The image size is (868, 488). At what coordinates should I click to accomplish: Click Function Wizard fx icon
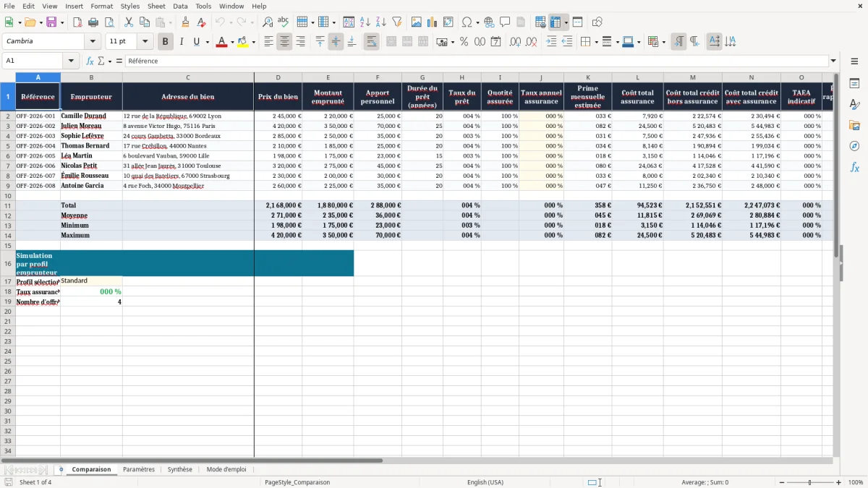point(90,61)
